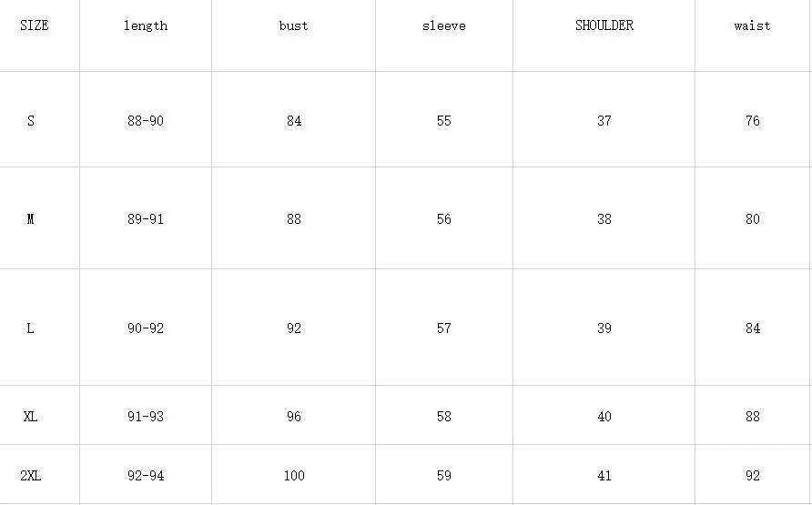Select the bust value 100
Screen dimensions: 812x505
(294, 476)
